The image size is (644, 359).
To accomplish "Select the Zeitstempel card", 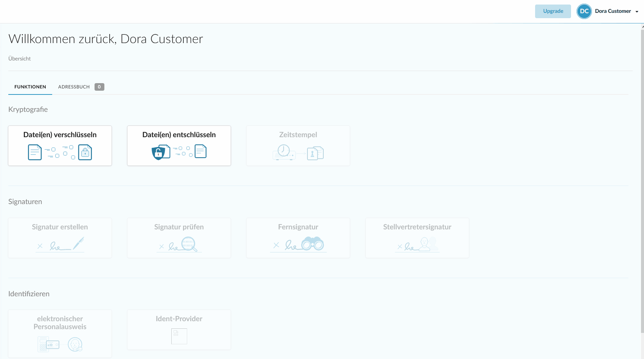I will pos(298,145).
